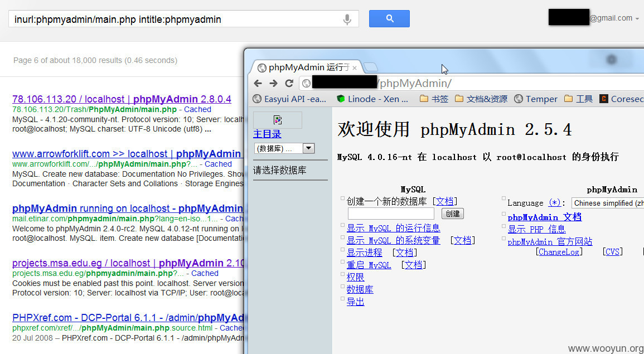The width and height of the screenshot is (644, 354).
Task: Click the Page 6 of about 18,000 results text
Action: 95,60
